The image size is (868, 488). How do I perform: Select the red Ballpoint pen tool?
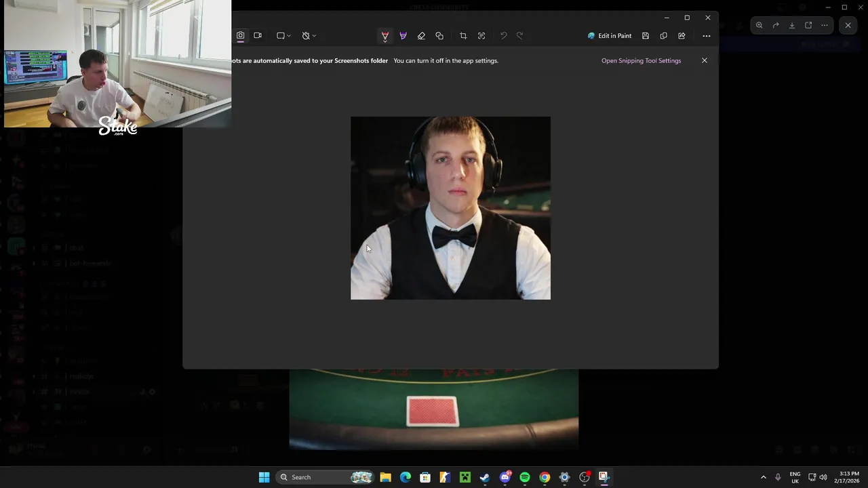click(x=384, y=35)
